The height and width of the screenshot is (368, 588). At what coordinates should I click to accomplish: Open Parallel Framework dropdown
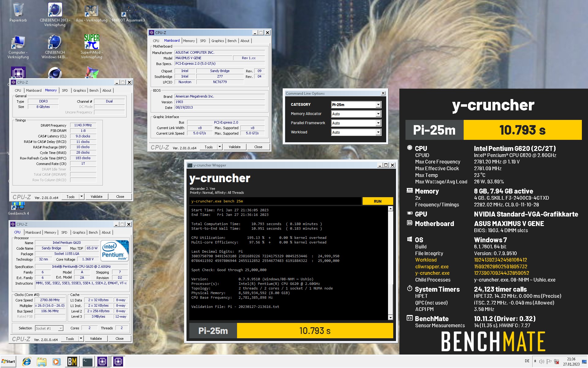click(356, 123)
